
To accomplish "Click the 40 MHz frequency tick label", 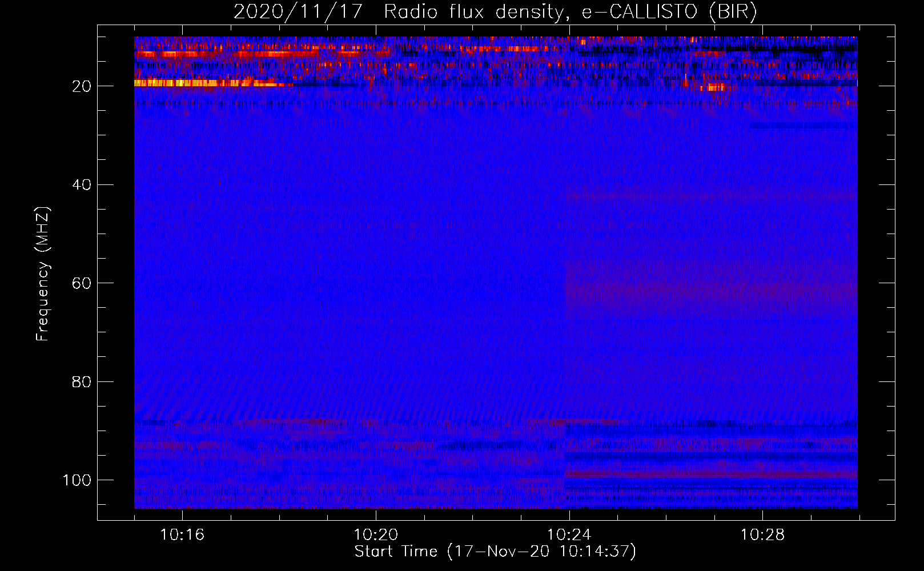I will (82, 185).
